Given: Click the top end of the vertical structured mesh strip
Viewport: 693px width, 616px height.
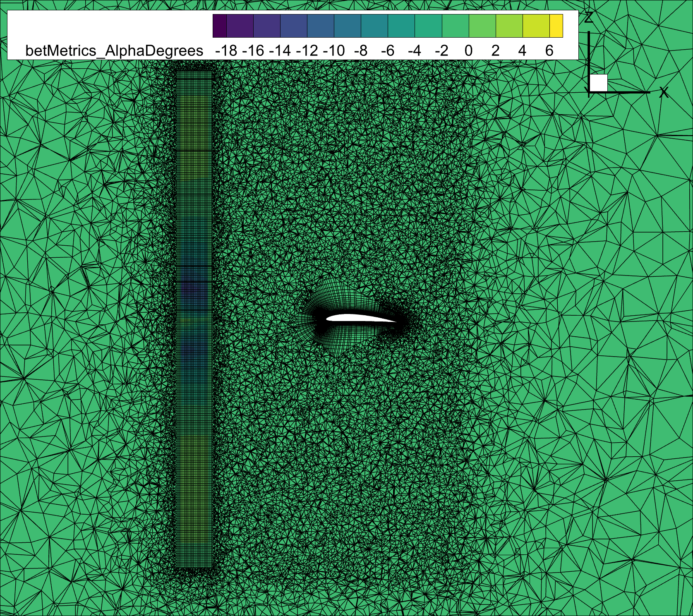Looking at the screenshot, I should coord(194,73).
